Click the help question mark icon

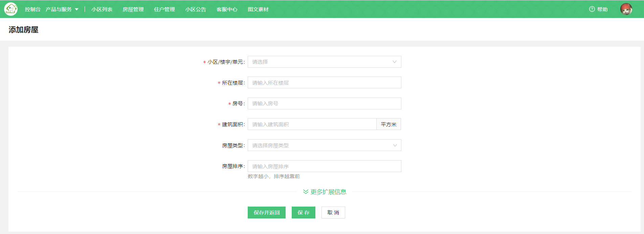(592, 9)
